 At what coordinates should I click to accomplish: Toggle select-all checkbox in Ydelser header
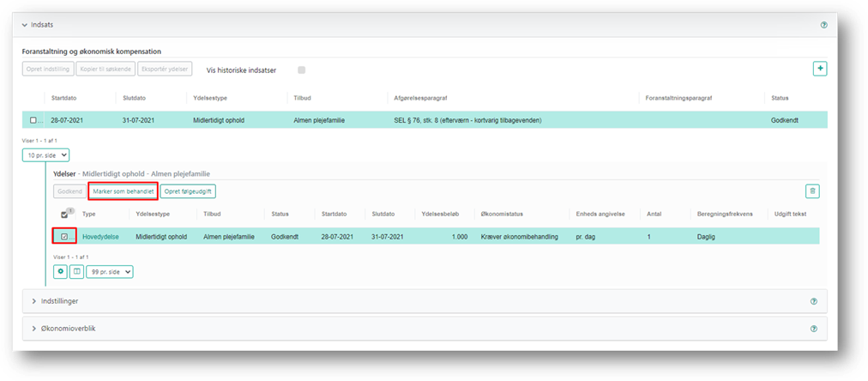coord(64,215)
